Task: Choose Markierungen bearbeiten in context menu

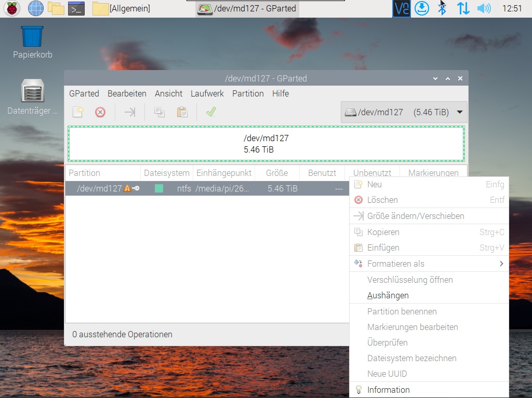Action: (x=429, y=327)
